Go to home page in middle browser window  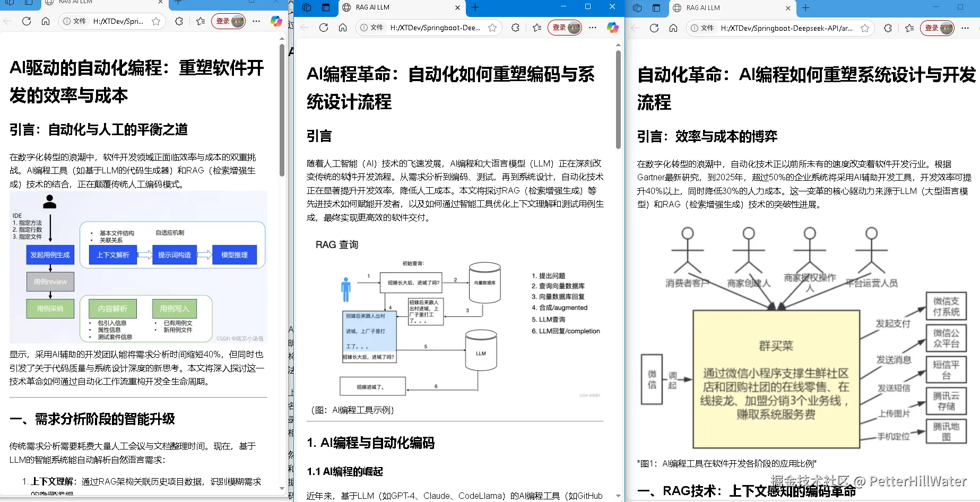tap(343, 28)
